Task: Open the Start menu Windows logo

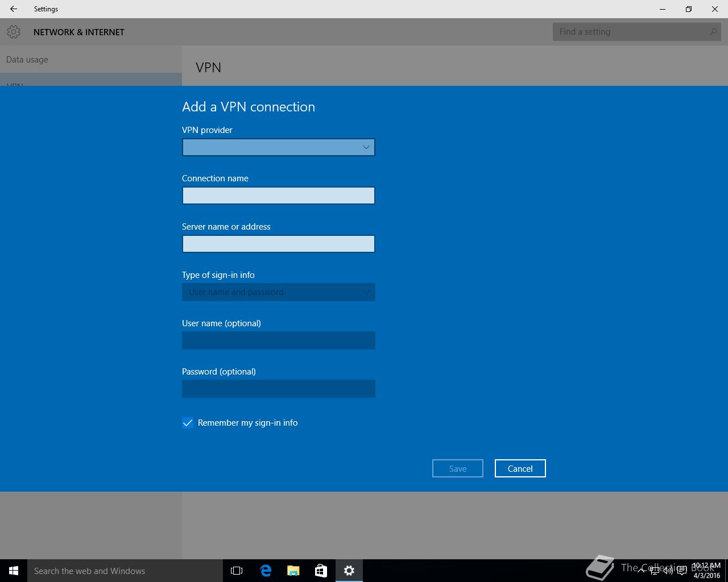Action: (x=14, y=571)
